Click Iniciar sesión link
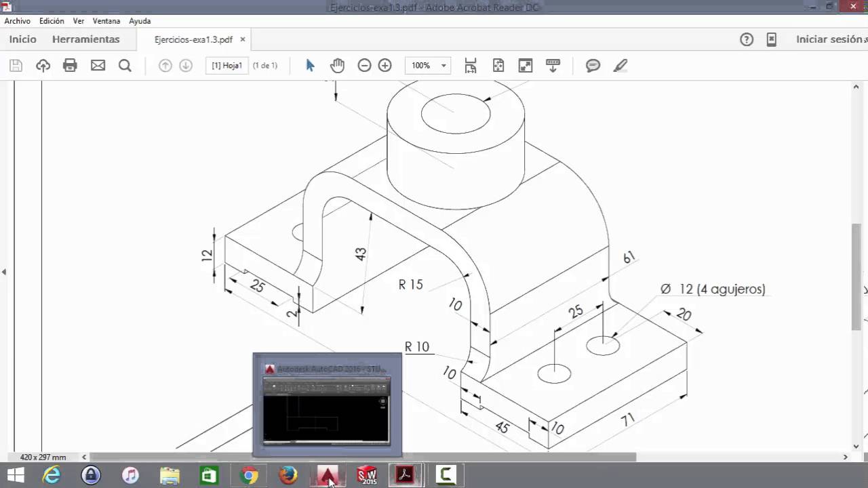 [829, 39]
